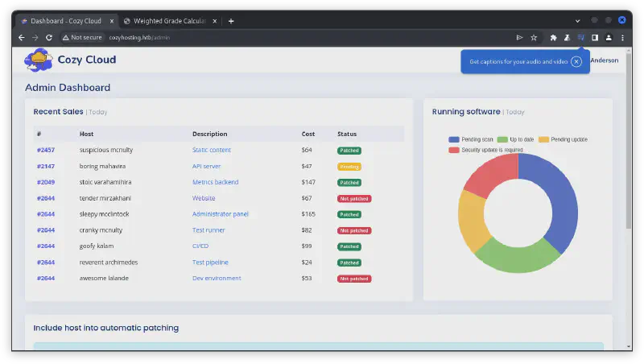644x364 pixels.
Task: Bookmark this page with the star icon
Action: [533, 37]
